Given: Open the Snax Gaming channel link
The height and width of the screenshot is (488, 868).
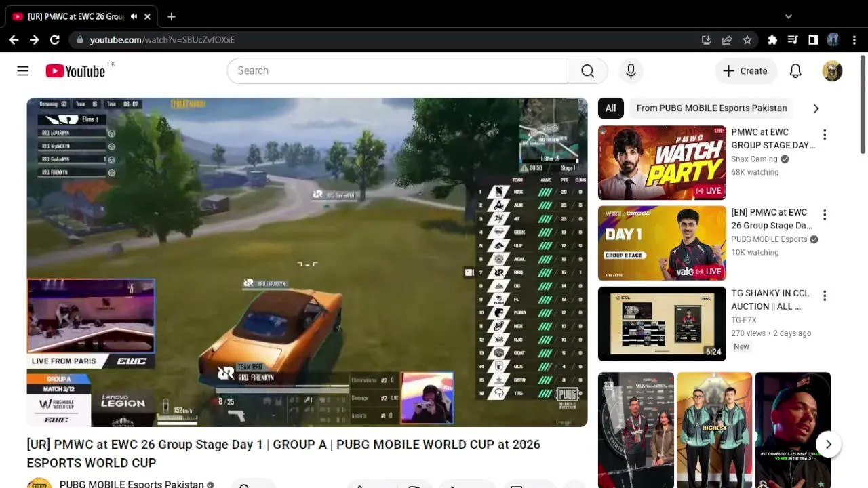Looking at the screenshot, I should [754, 159].
